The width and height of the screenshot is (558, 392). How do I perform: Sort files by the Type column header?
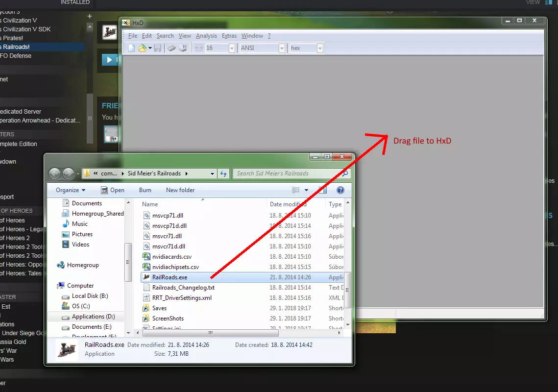click(335, 204)
